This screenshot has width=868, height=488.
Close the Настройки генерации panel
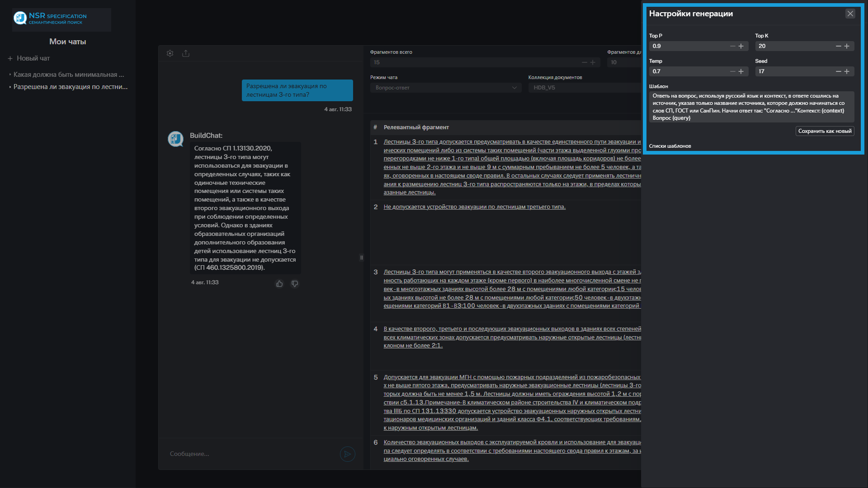850,14
